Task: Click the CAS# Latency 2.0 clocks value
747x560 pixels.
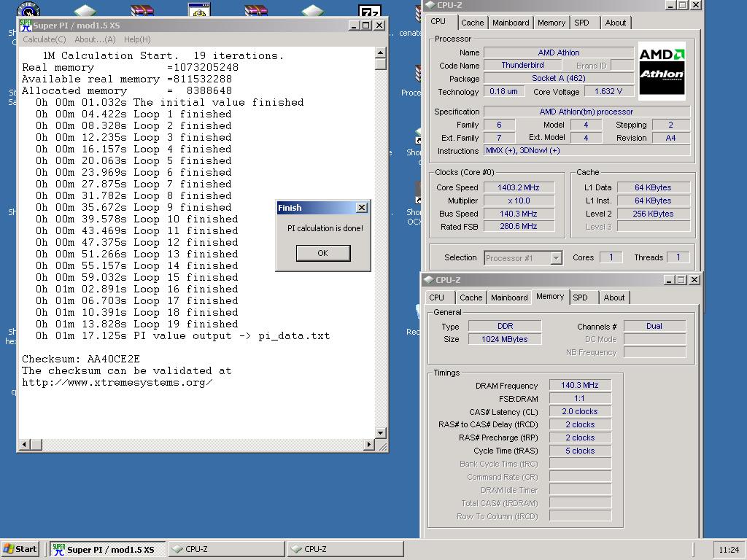Action: (580, 411)
